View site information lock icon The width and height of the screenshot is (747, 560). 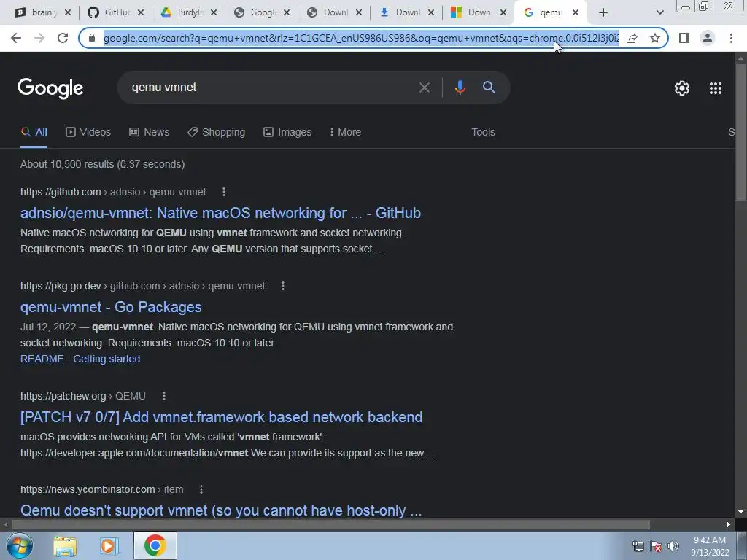pyautogui.click(x=93, y=38)
